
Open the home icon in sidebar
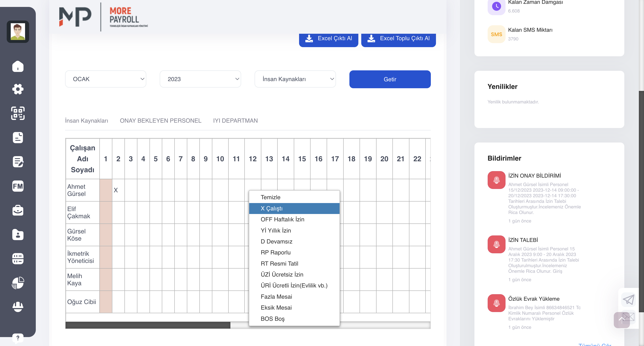point(18,66)
